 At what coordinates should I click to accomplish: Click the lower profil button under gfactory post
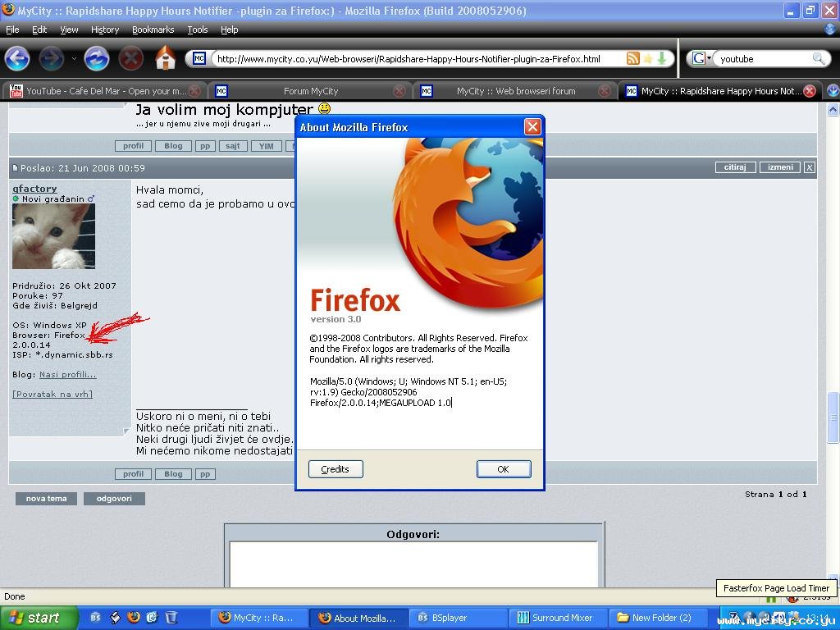[x=134, y=473]
